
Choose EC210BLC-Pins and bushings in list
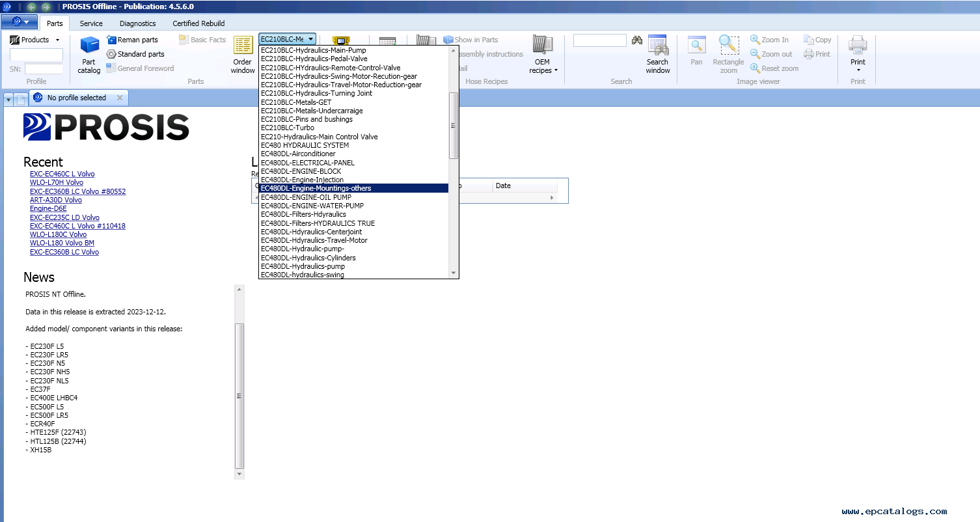coord(354,119)
